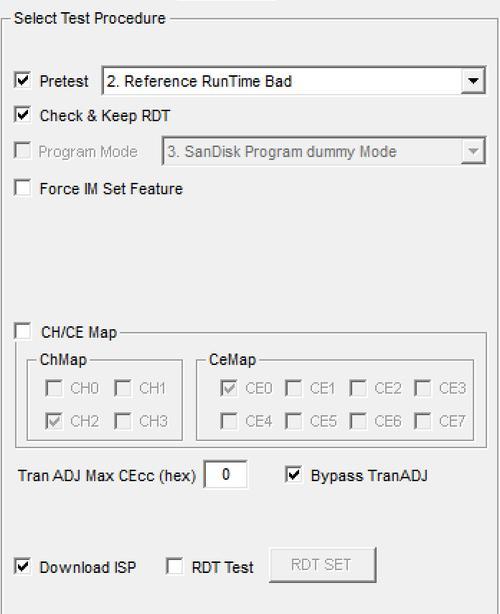Viewport: 500px width, 614px height.
Task: Click the RDT SET button
Action: [x=322, y=565]
